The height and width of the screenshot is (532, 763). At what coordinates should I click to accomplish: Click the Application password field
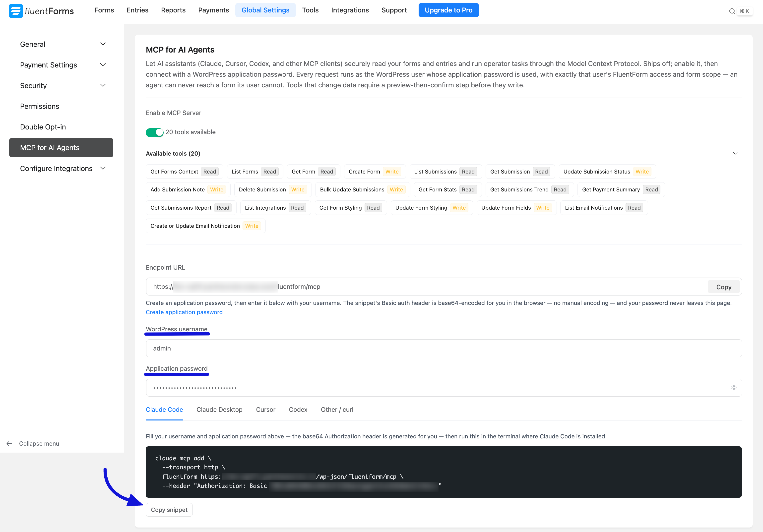click(444, 387)
